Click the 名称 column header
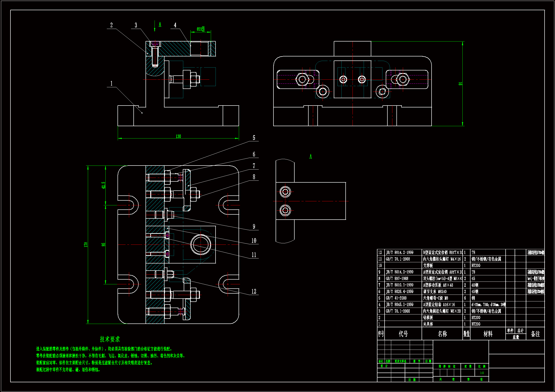This screenshot has height=392, width=555. 442,334
